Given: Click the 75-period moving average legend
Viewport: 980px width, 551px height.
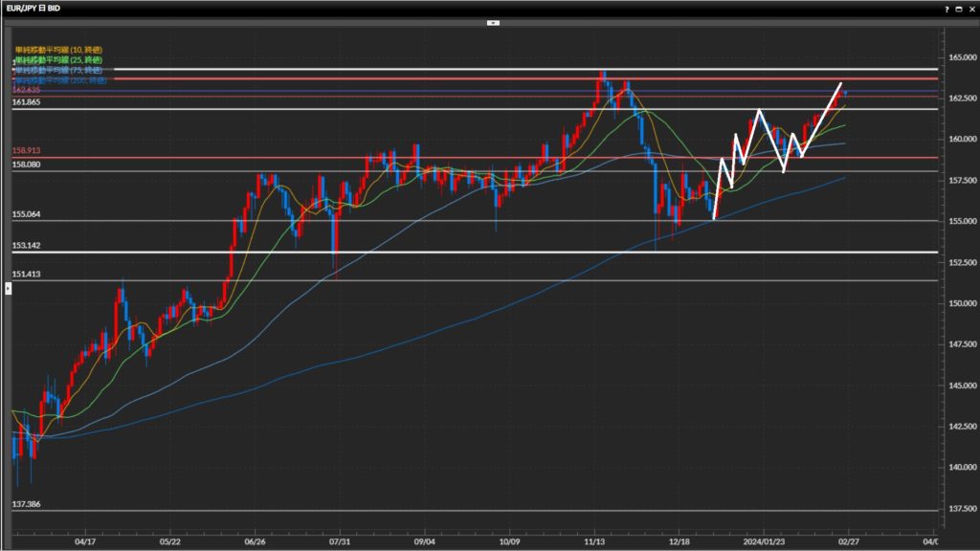Looking at the screenshot, I should pyautogui.click(x=59, y=70).
